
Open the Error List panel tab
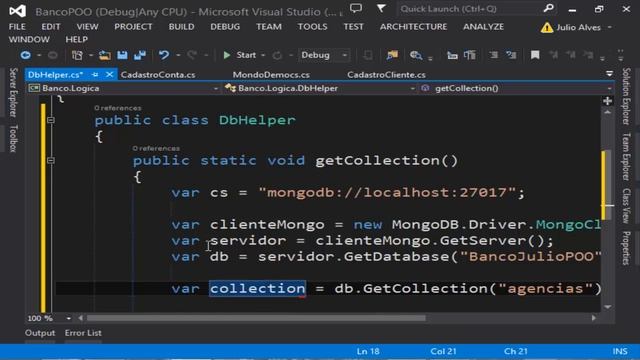[83, 333]
